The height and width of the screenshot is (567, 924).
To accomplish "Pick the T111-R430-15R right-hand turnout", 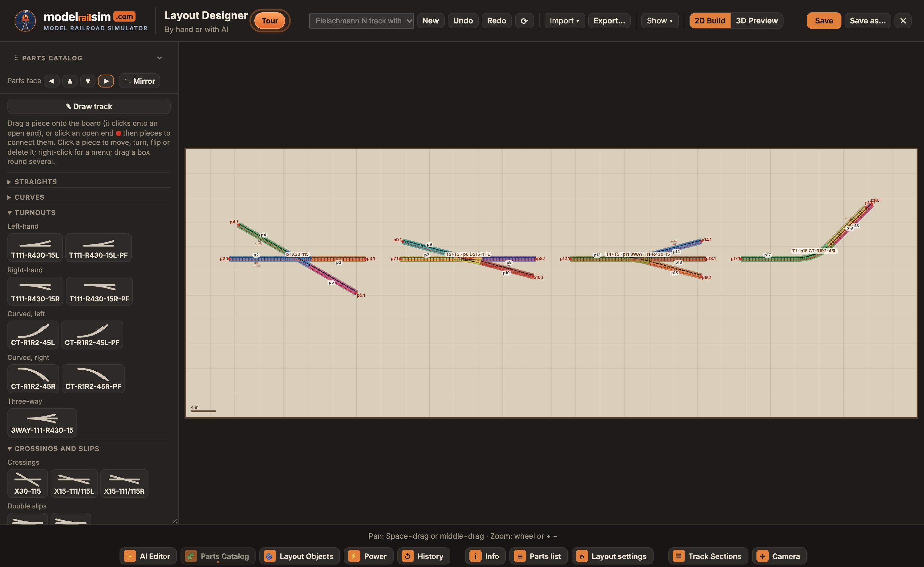I will tap(35, 291).
